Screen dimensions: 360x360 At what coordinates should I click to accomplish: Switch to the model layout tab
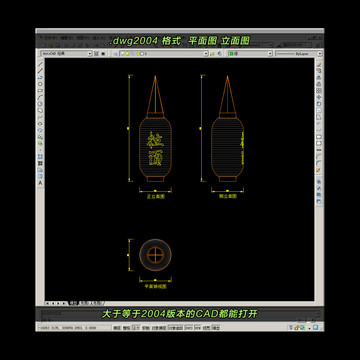tap(73, 303)
